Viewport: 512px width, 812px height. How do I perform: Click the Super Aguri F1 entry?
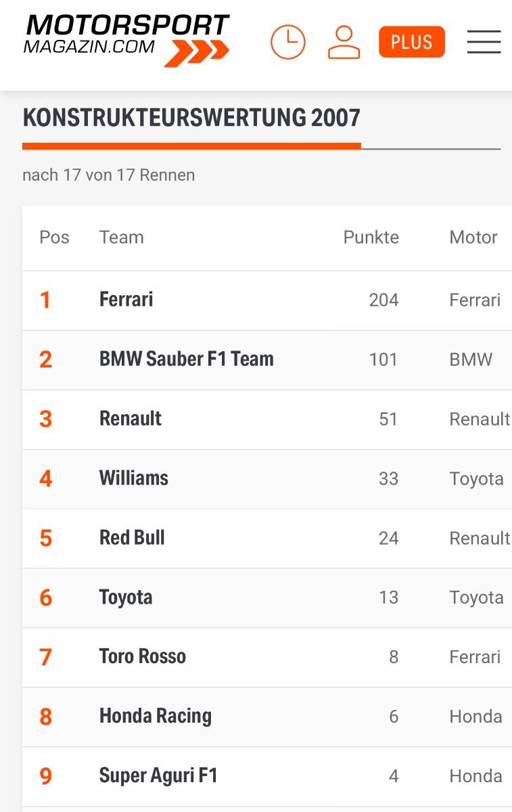[158, 775]
